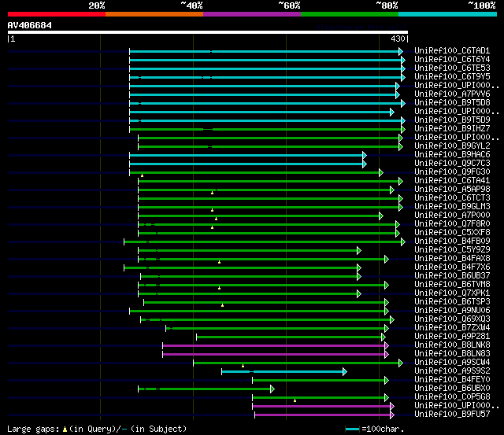Open the UniRef100_C6TE53 hit label

point(452,68)
